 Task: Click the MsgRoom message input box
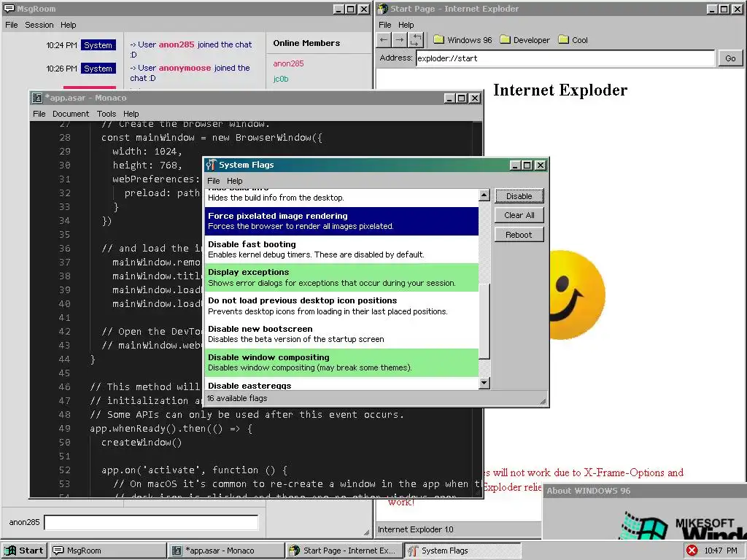(x=151, y=522)
